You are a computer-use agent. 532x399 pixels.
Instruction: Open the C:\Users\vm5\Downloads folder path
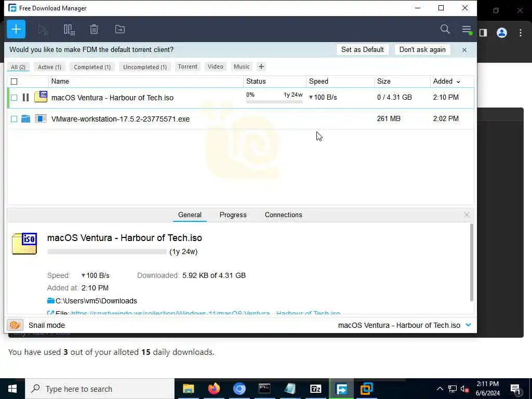[96, 301]
